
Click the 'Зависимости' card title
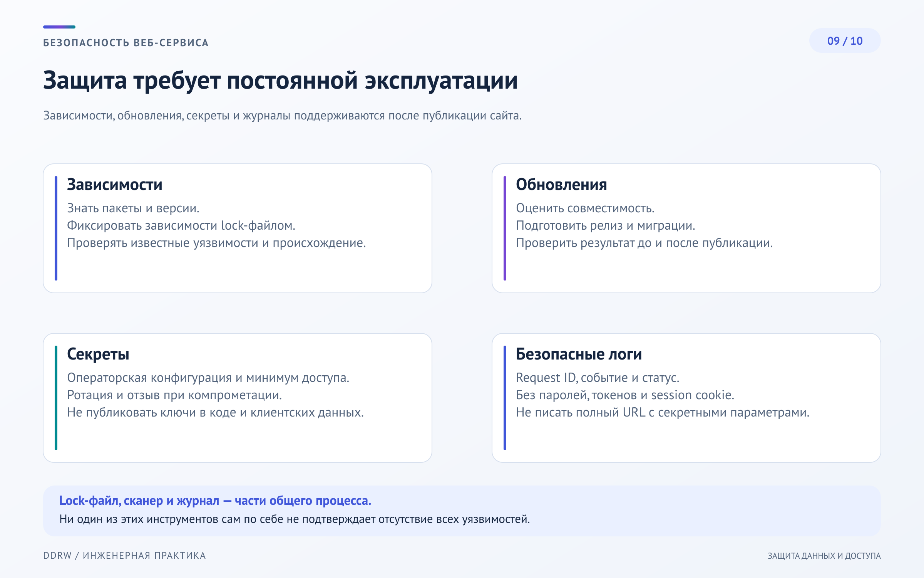click(x=115, y=185)
